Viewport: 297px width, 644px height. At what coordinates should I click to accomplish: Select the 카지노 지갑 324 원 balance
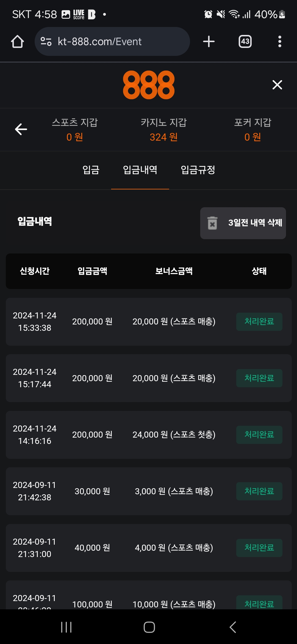164,130
